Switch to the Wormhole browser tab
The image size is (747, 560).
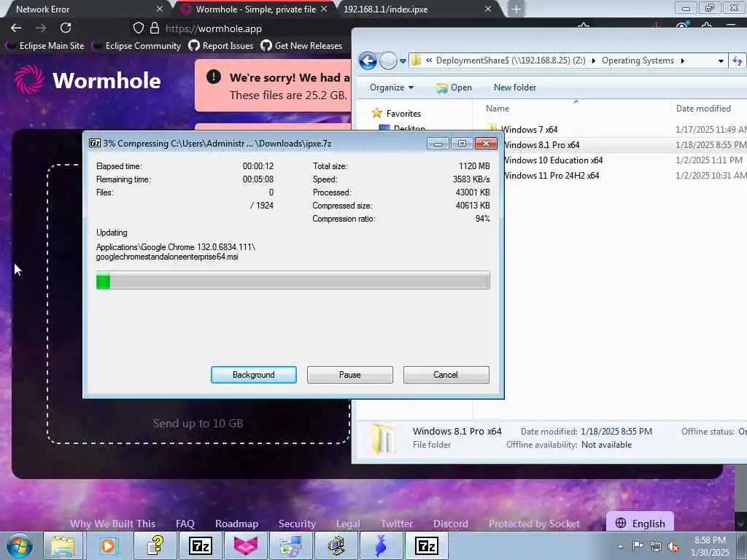coord(255,9)
